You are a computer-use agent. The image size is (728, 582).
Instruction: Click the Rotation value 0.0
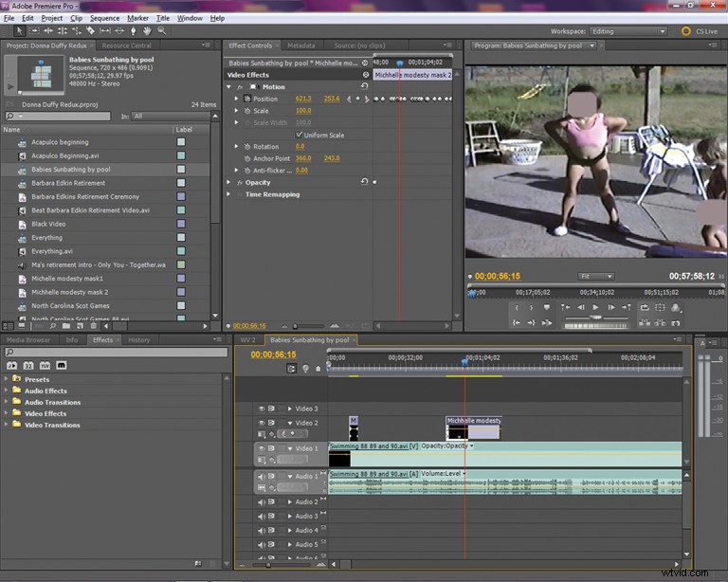[x=300, y=146]
